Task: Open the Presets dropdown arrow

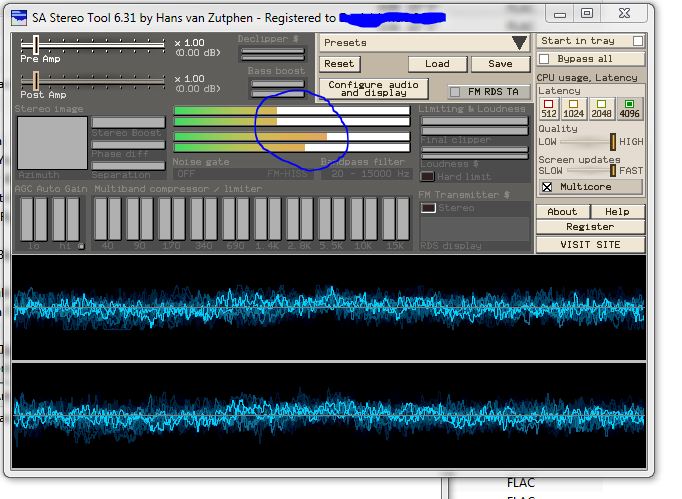Action: pyautogui.click(x=519, y=43)
